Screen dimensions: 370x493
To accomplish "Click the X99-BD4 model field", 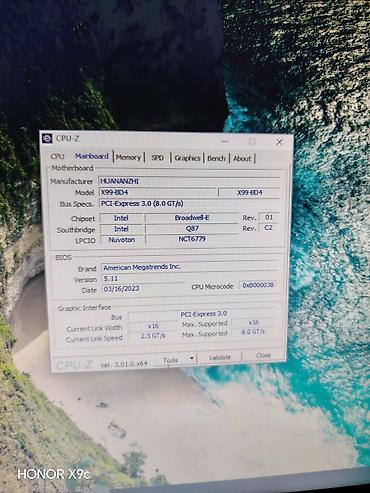I will click(158, 192).
